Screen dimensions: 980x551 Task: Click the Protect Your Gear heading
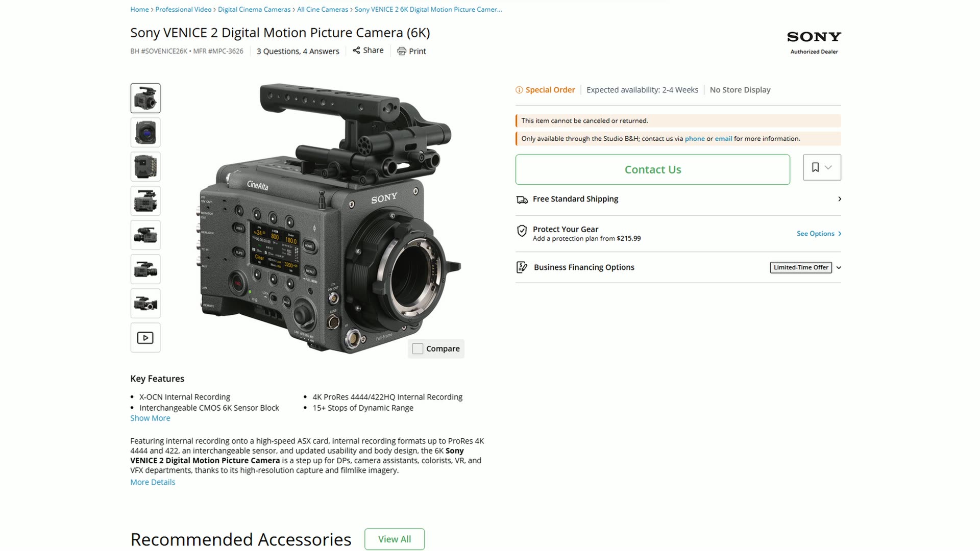(565, 230)
